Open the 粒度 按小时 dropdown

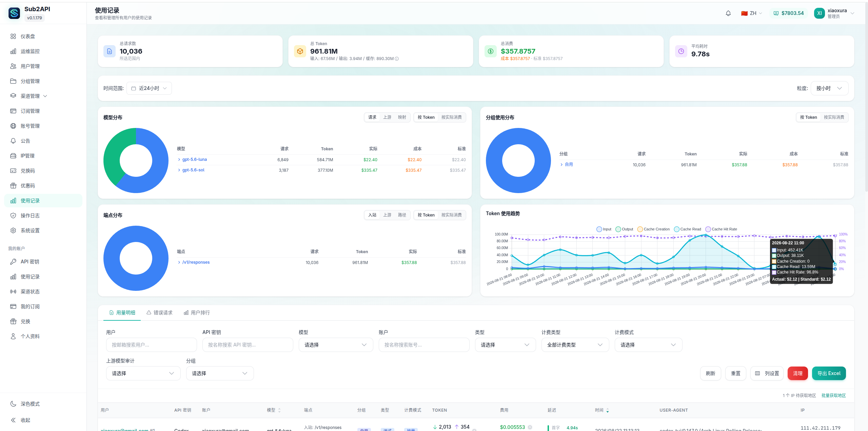coord(829,88)
